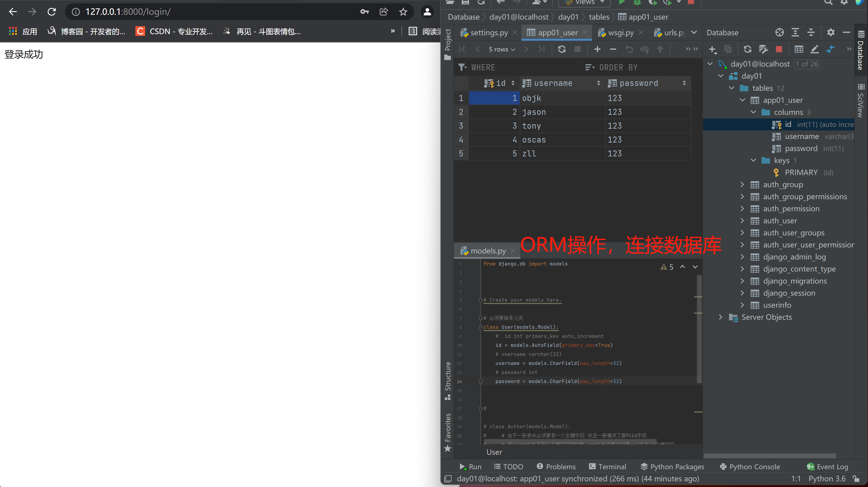
Task: Open the hidden editor tabs dropdown
Action: pos(694,32)
